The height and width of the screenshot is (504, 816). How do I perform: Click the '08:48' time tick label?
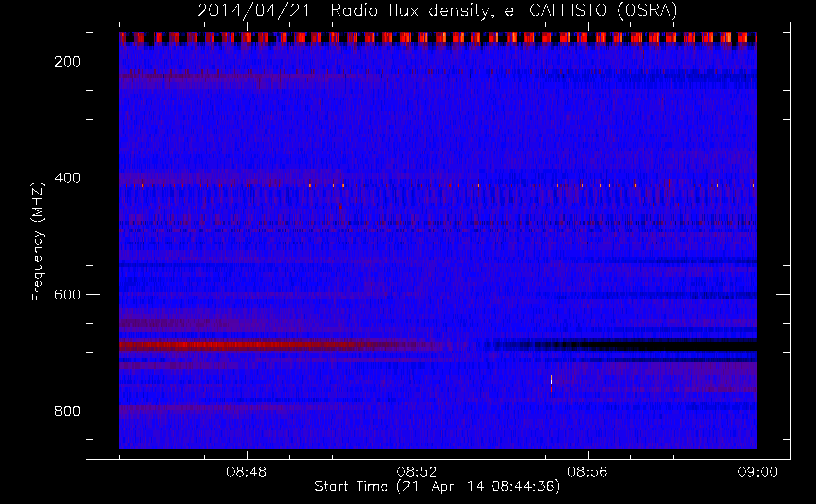pos(247,472)
